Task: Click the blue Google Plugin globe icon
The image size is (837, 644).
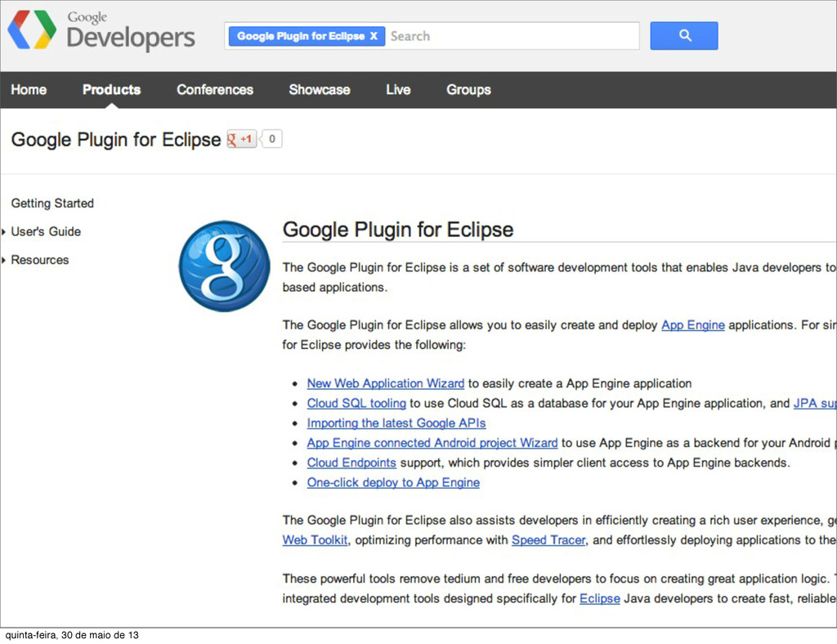Action: tap(224, 266)
